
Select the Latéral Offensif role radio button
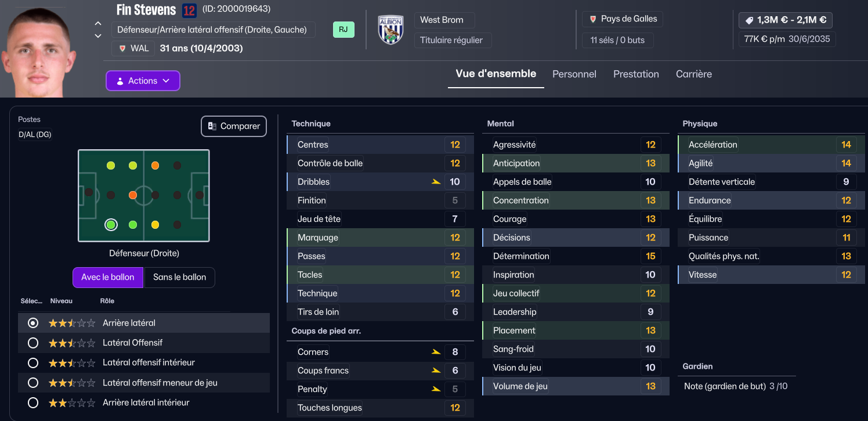click(x=33, y=343)
